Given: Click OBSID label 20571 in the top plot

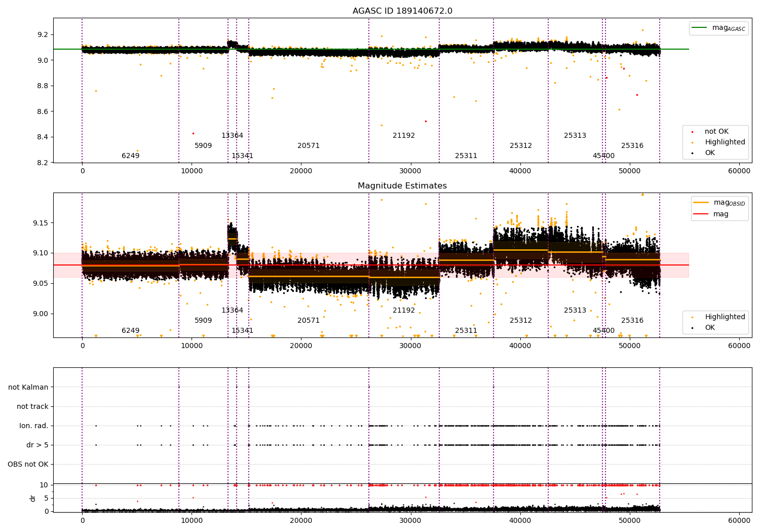Looking at the screenshot, I should (x=309, y=146).
